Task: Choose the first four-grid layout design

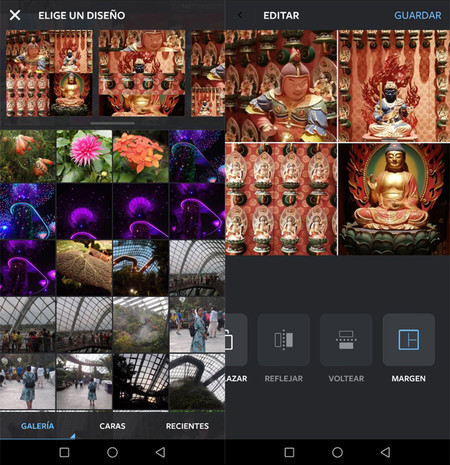Action: tap(49, 73)
